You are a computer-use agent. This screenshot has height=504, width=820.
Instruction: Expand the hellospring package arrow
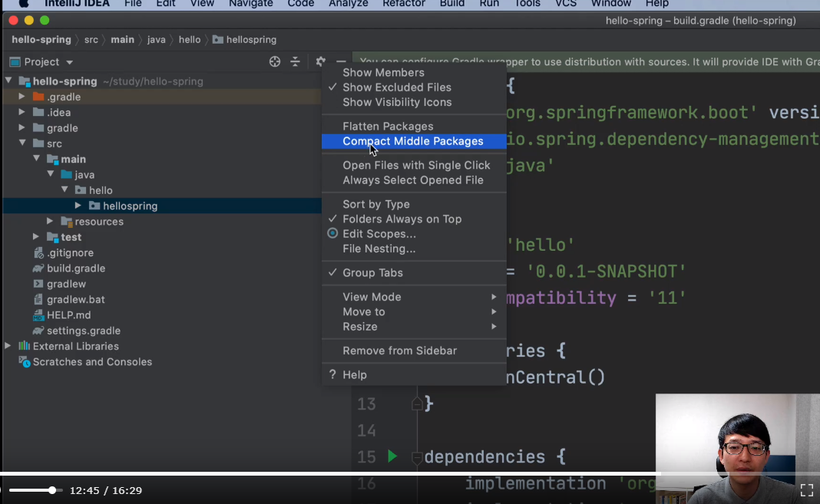pyautogui.click(x=78, y=206)
